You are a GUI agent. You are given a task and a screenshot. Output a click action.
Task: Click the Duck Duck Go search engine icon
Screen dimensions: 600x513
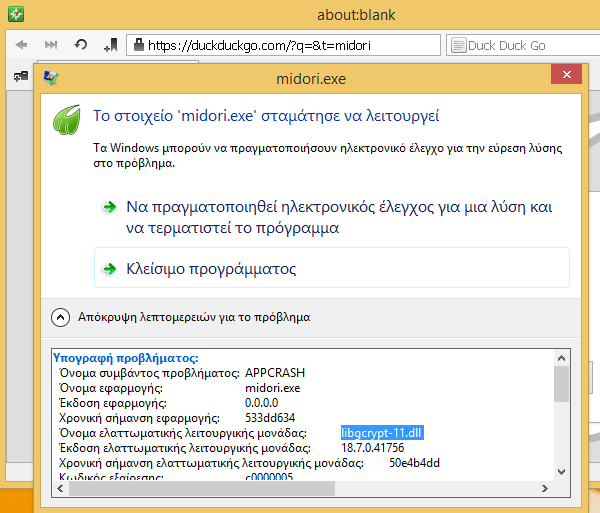tap(458, 45)
